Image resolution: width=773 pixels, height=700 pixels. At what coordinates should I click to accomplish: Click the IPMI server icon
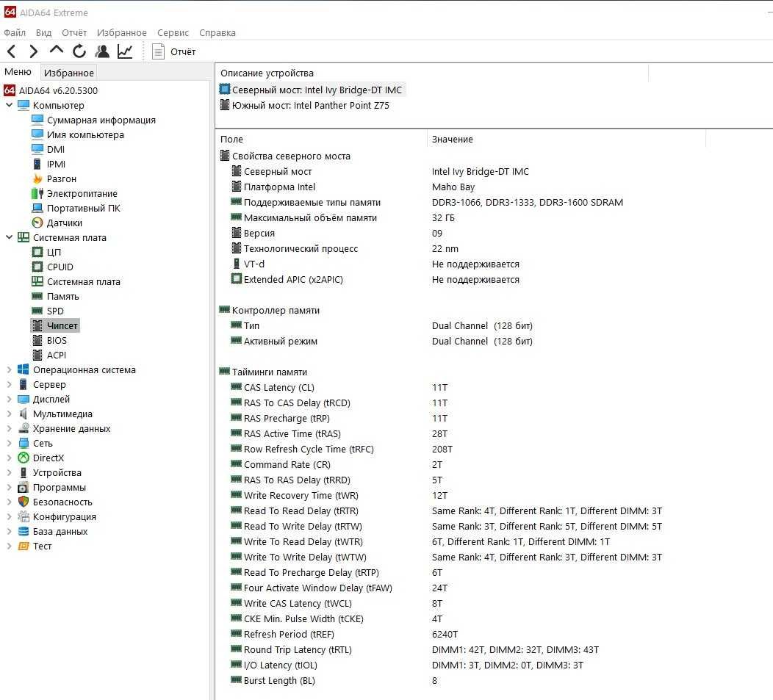(37, 164)
